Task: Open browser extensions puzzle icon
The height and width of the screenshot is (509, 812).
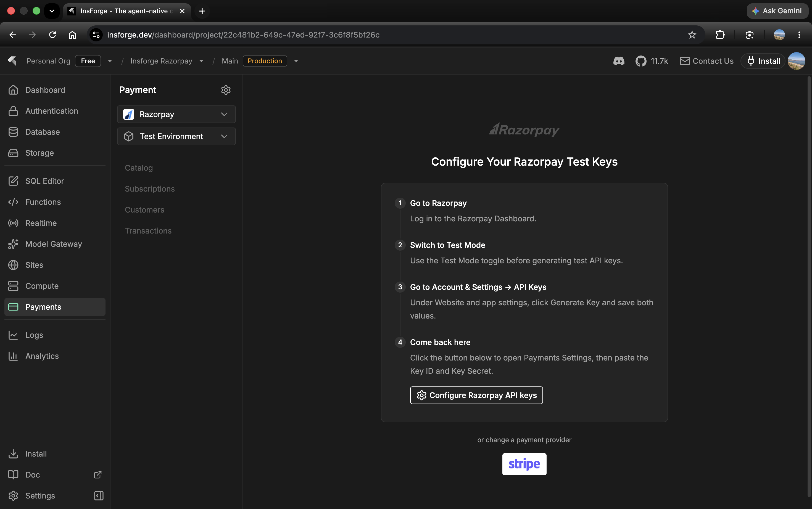Action: point(720,35)
